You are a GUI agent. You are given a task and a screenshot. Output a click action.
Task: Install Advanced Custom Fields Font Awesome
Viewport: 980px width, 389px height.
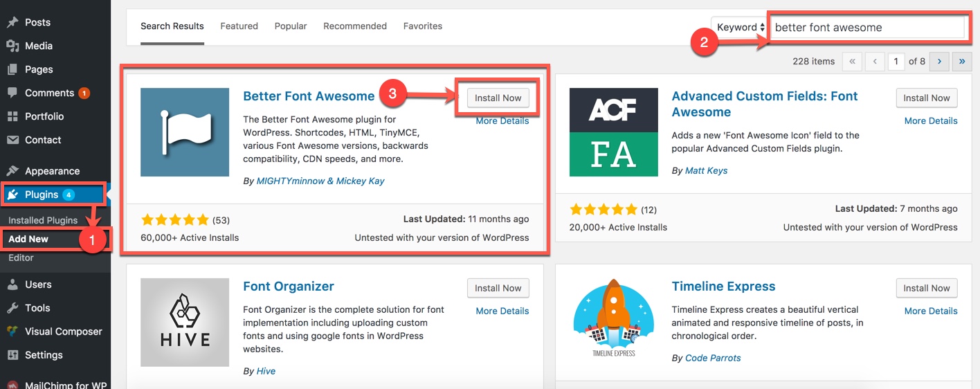[x=927, y=98]
